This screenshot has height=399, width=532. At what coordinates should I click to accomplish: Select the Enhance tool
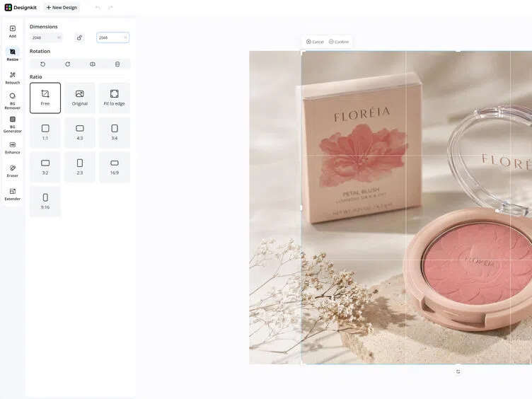(13, 148)
